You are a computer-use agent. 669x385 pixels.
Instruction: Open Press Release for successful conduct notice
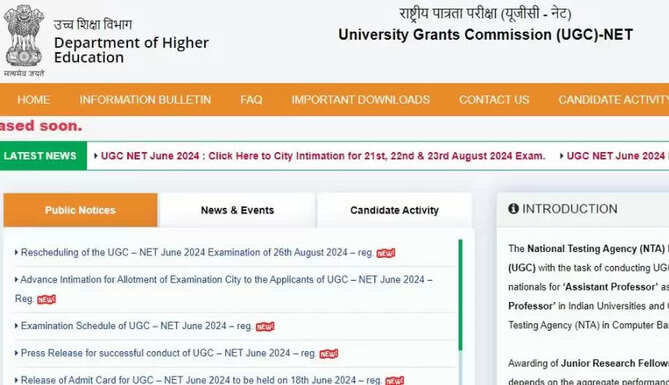coord(169,353)
